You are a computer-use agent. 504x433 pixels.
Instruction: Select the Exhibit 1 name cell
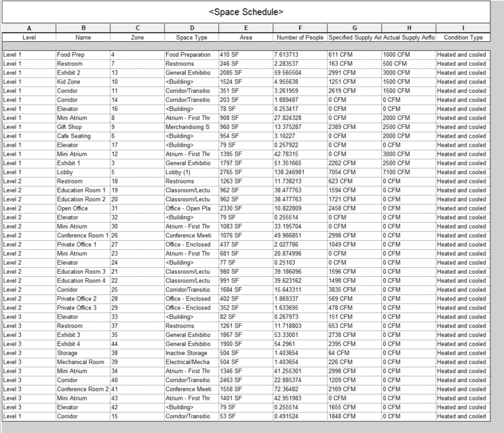pyautogui.click(x=83, y=163)
